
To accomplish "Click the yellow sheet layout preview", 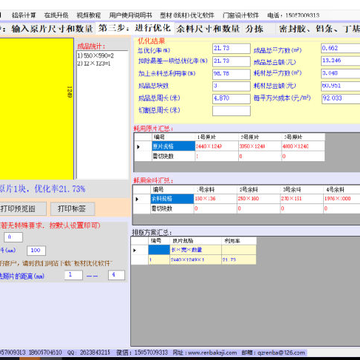I will click(36, 109).
